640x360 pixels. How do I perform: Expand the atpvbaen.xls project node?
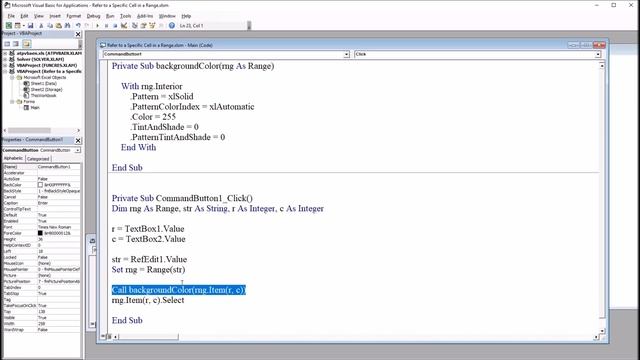(x=5, y=53)
